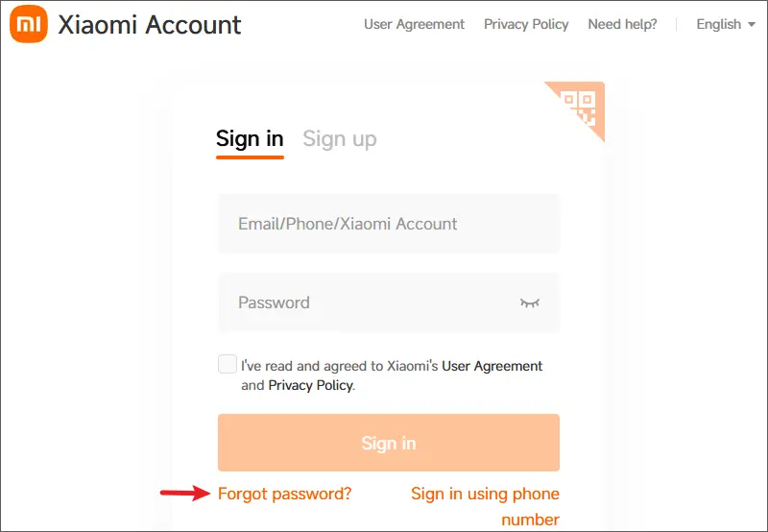The height and width of the screenshot is (532, 768).
Task: Tick the agreement consent checkbox
Action: 228,365
